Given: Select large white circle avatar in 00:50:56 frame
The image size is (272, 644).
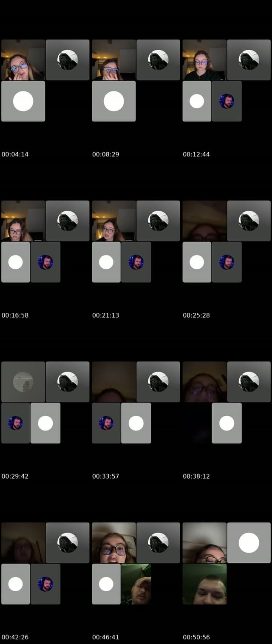Looking at the screenshot, I should (249, 543).
